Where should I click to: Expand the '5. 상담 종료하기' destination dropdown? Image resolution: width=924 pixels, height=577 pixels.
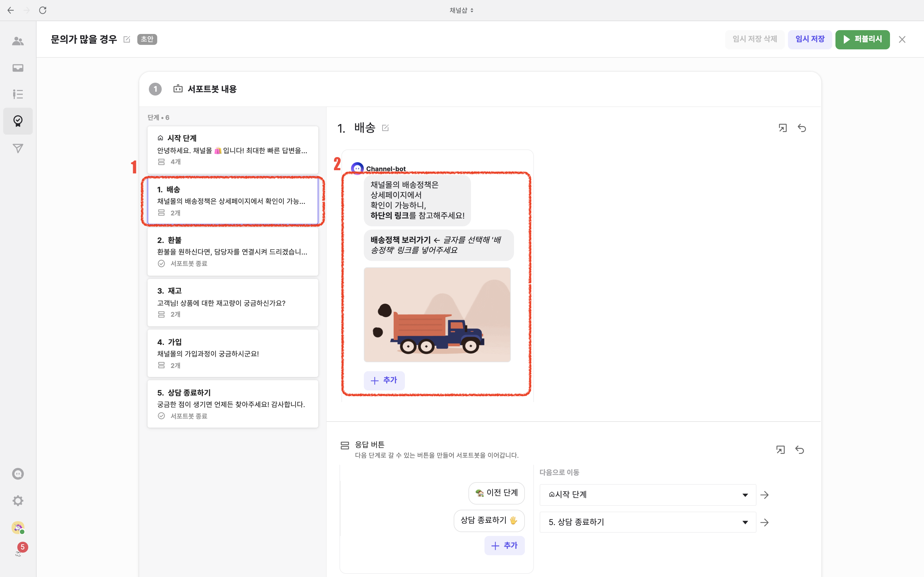[647, 522]
